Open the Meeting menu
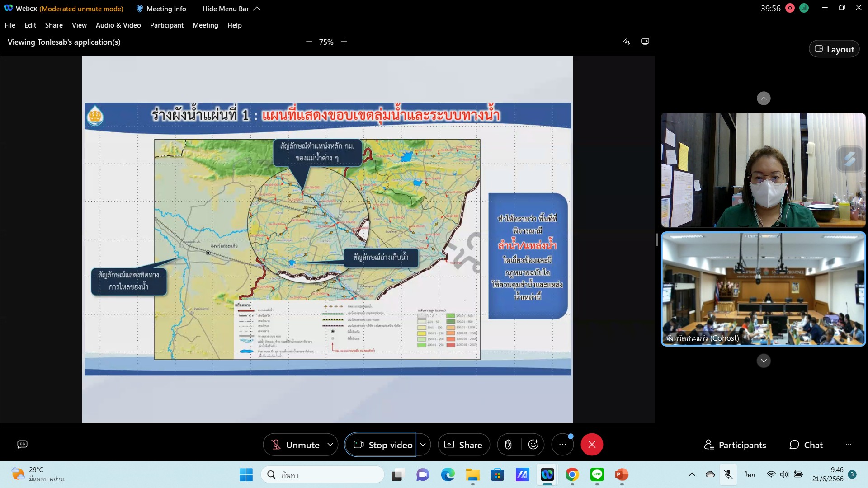 [205, 25]
